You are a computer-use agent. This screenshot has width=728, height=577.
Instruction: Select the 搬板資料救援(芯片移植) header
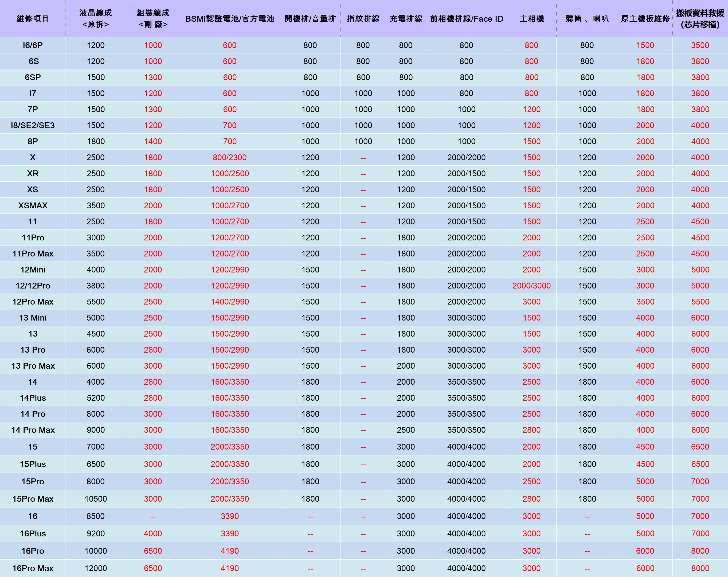(x=700, y=19)
